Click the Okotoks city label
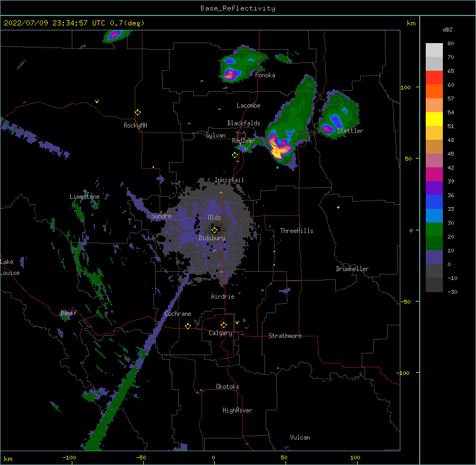The height and width of the screenshot is (465, 476). coord(228,387)
